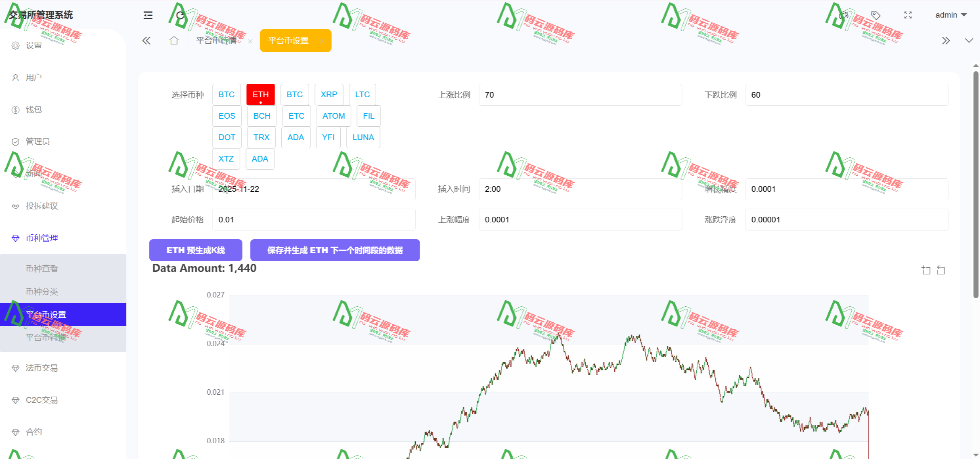The width and height of the screenshot is (980, 459).
Task: Select the chart zoom selection icon
Action: [x=926, y=270]
